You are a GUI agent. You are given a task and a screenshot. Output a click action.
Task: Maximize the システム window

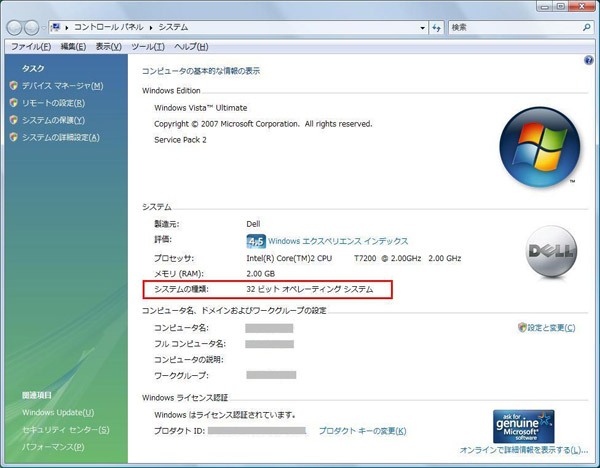coord(561,6)
